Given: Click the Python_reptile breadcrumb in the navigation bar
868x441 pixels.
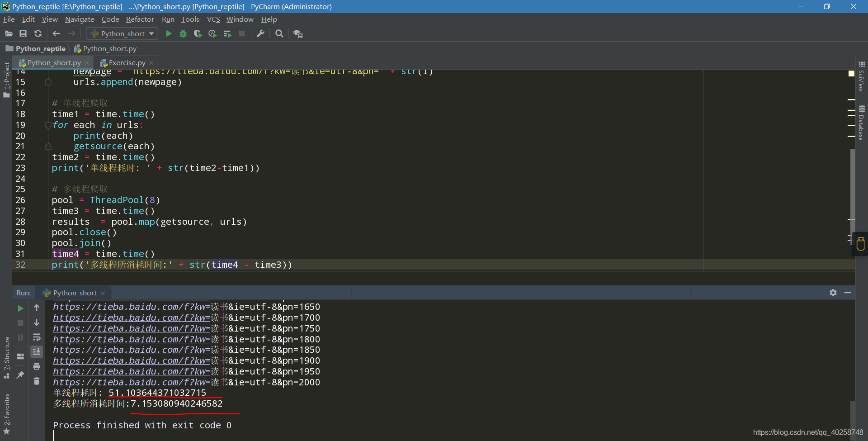Looking at the screenshot, I should [36, 48].
